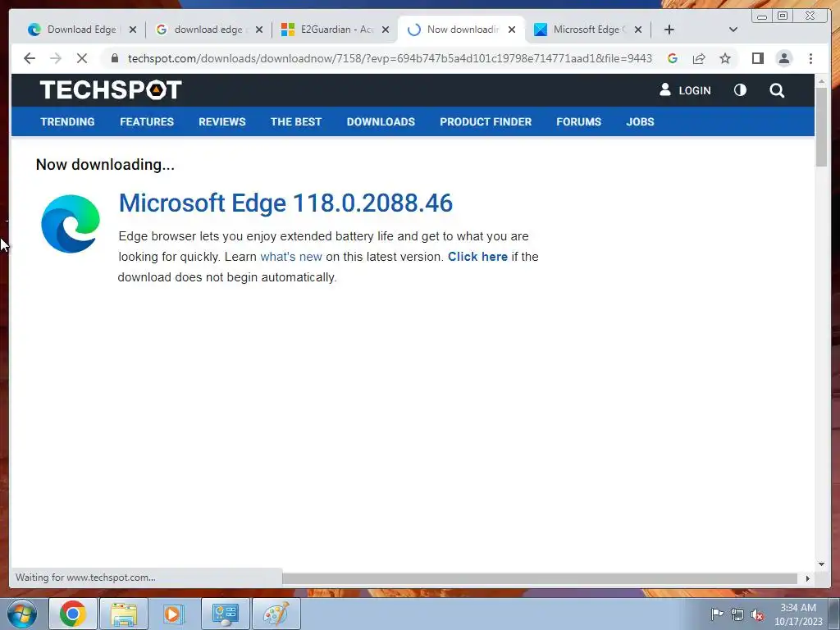Close the download edge Google tab
The image size is (840, 630).
(x=259, y=30)
